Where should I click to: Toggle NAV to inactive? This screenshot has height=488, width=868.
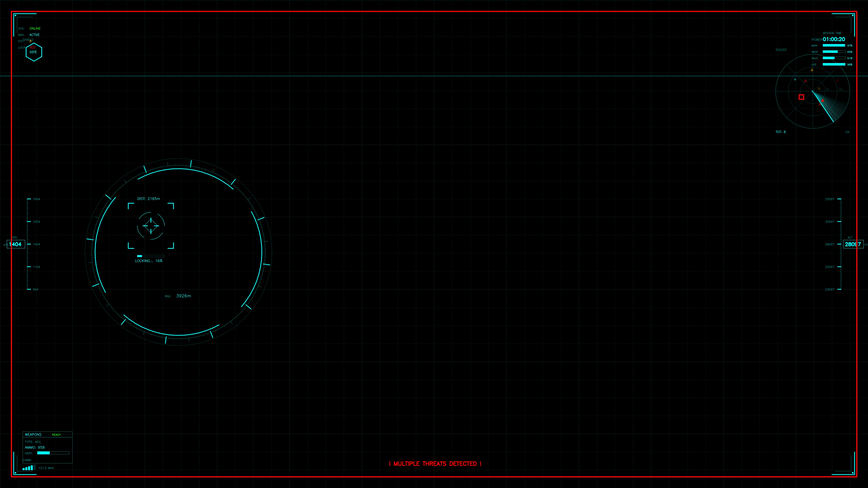click(x=34, y=35)
